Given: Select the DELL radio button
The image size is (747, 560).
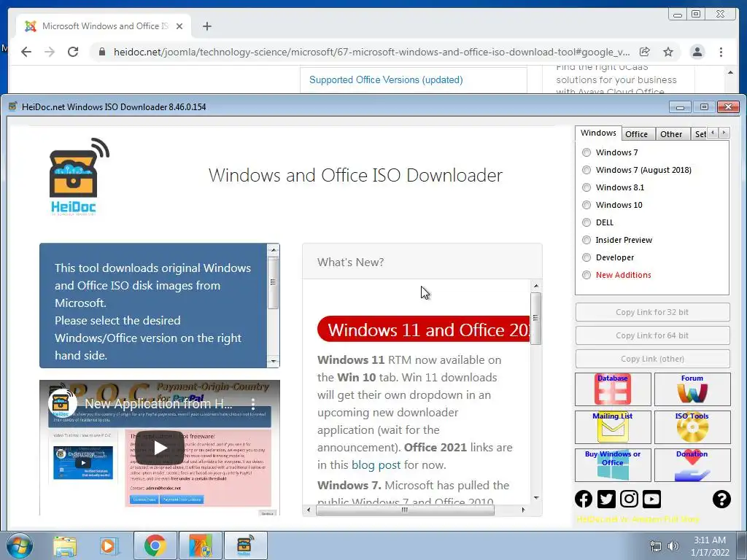Looking at the screenshot, I should [x=587, y=222].
